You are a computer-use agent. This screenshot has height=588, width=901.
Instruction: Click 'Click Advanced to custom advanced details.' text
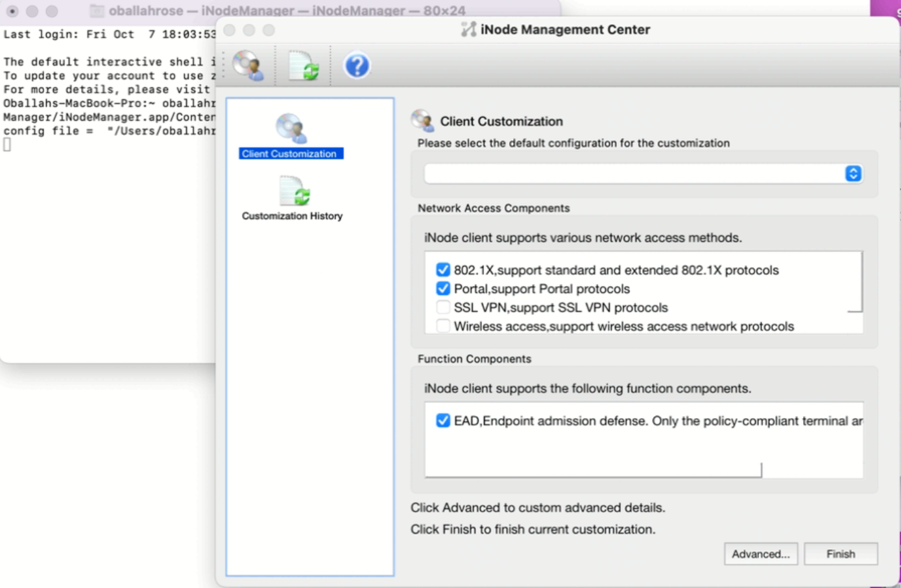538,508
